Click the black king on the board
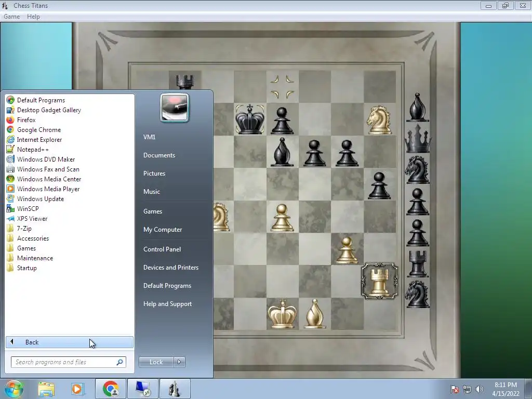The width and height of the screenshot is (532, 399). tap(250, 119)
